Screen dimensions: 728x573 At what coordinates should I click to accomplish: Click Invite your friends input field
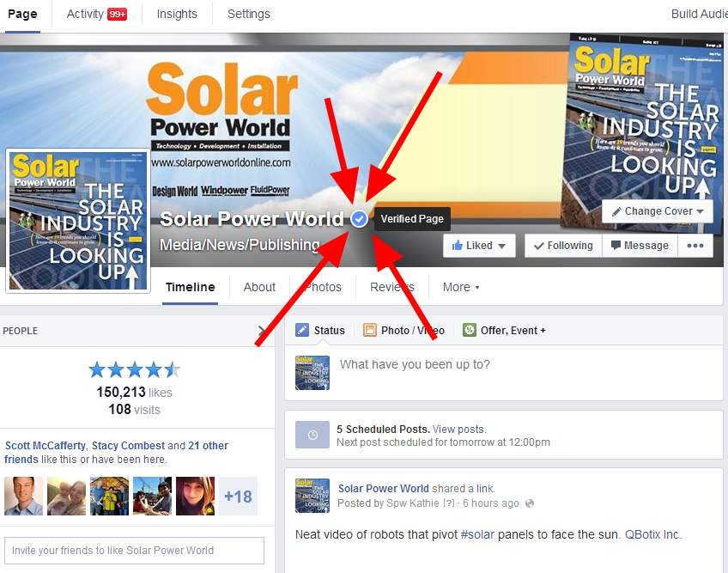134,551
